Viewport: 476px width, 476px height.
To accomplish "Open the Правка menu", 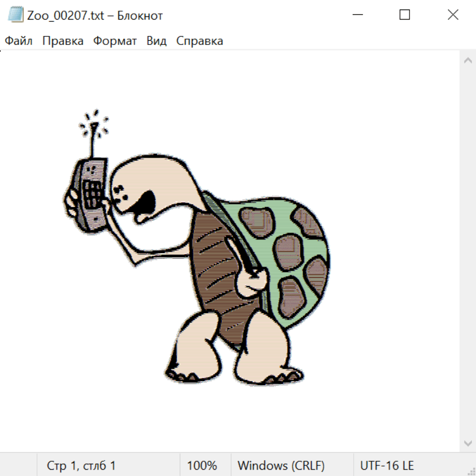I will pyautogui.click(x=63, y=41).
